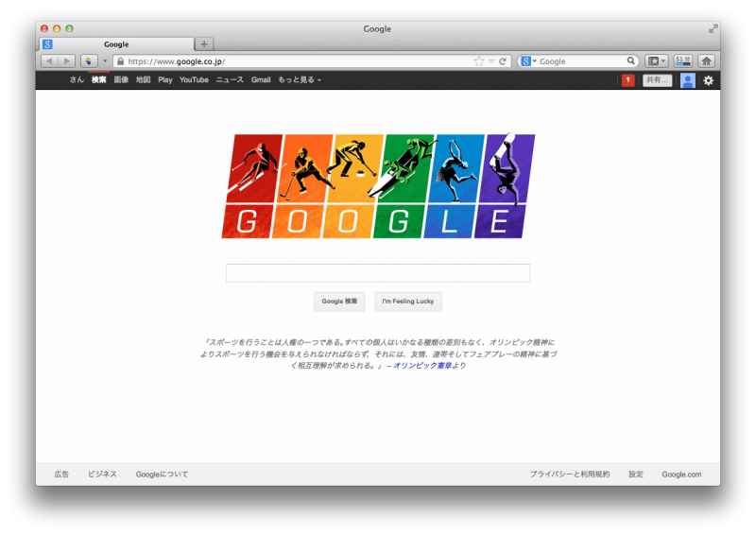Open 地図 in the Google bar

point(144,79)
